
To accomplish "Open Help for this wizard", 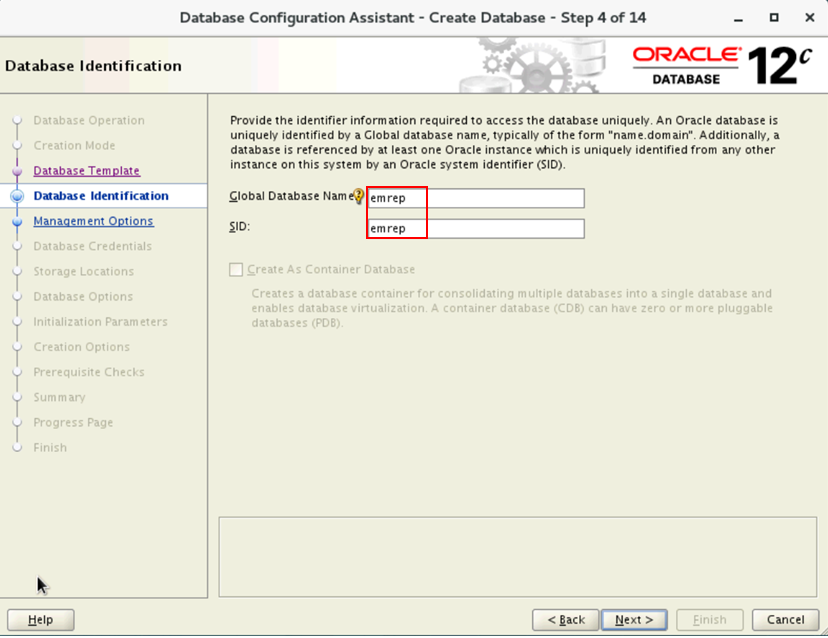I will (x=41, y=620).
